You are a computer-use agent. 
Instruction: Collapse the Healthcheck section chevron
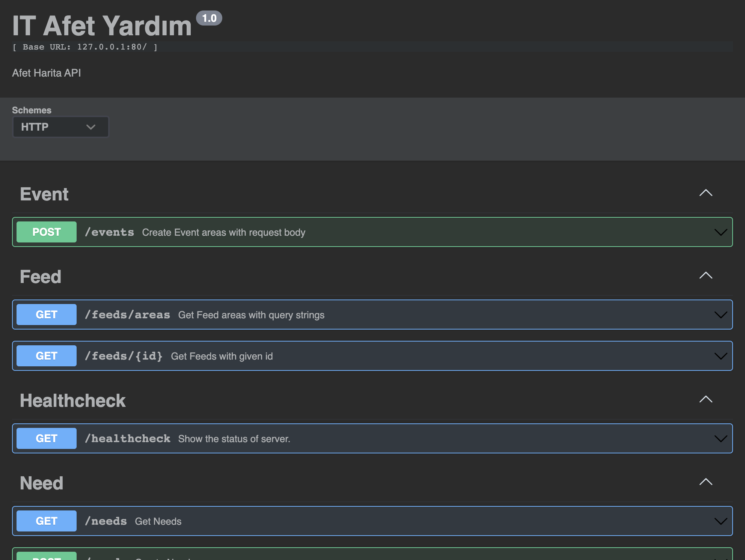point(706,399)
